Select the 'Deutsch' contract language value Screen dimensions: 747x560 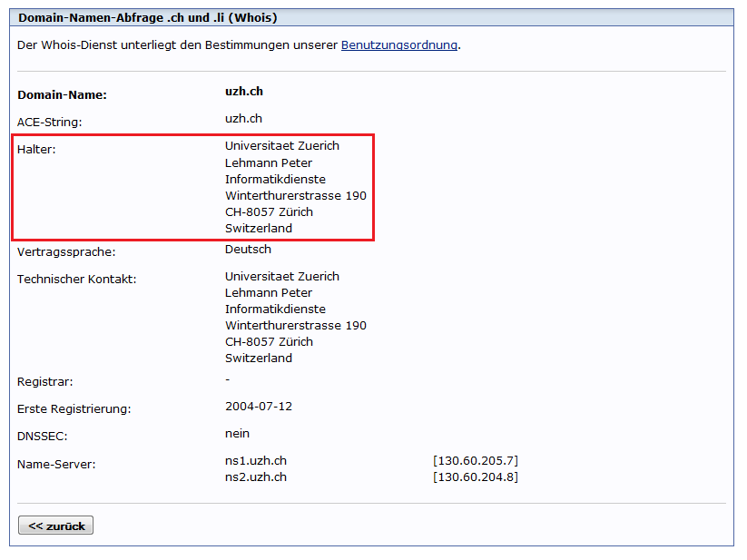click(248, 249)
